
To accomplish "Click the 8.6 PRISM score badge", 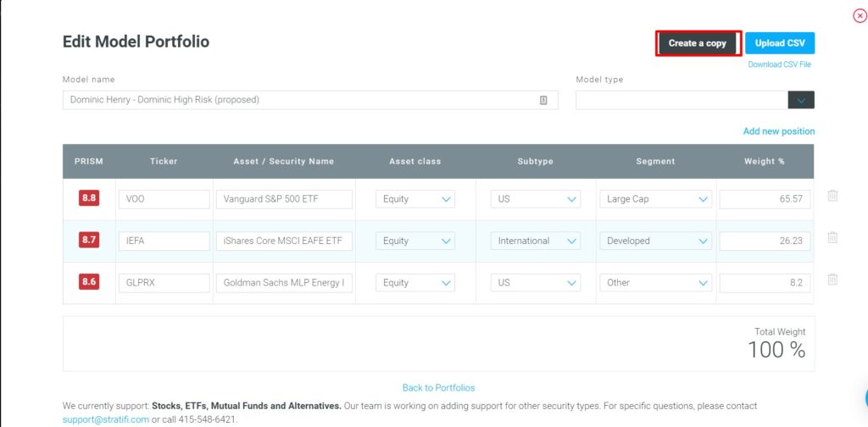I will click(x=89, y=281).
